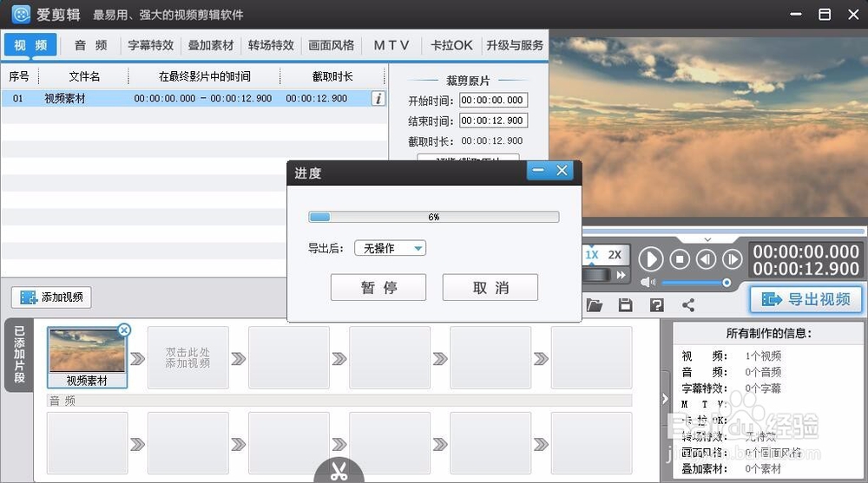Switch to the 视频 tab

[x=30, y=45]
